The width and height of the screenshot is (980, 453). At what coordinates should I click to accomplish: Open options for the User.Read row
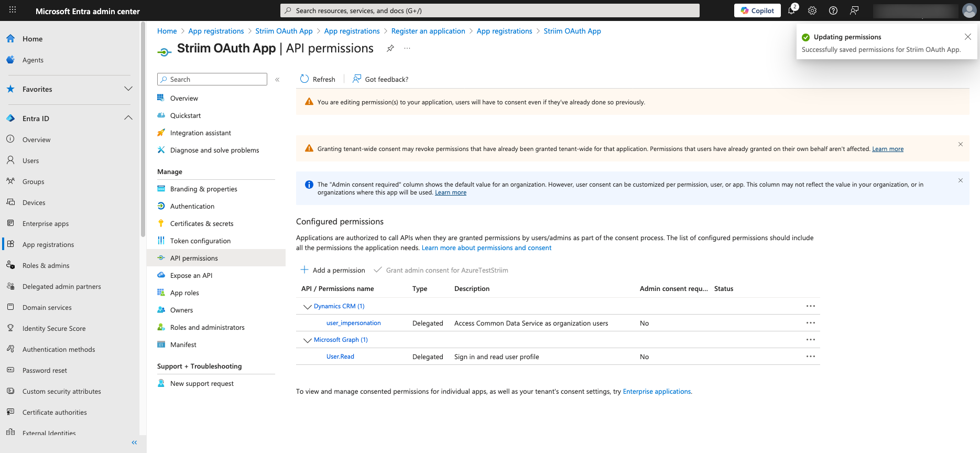811,357
